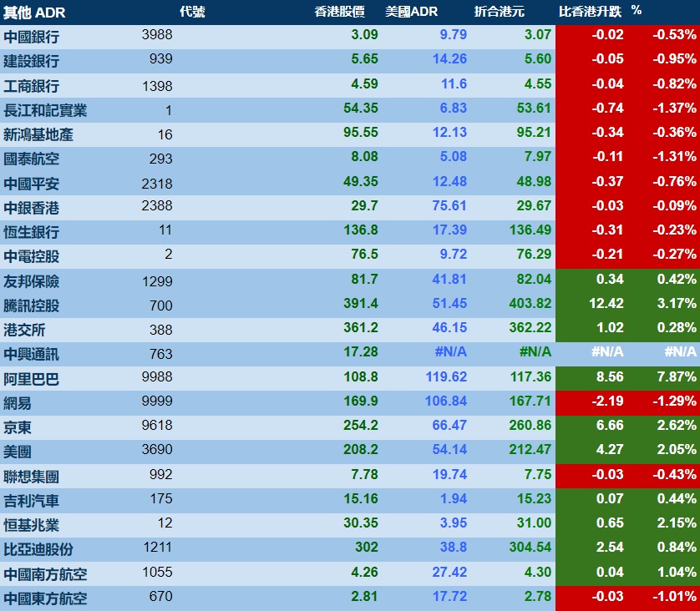Click the 美國ADR column header
This screenshot has height=611, width=700.
[411, 12]
